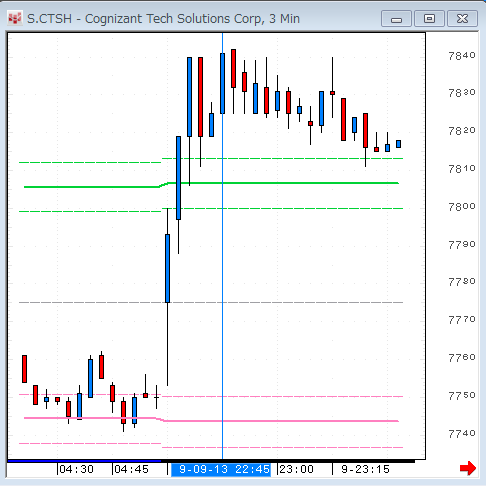Click the 7810 price axis label
The height and width of the screenshot is (486, 486).
462,169
